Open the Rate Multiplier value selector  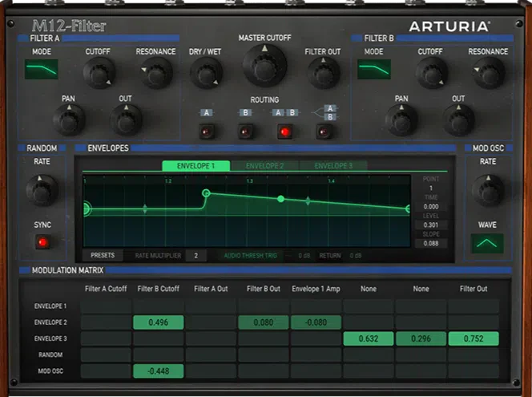pos(195,256)
